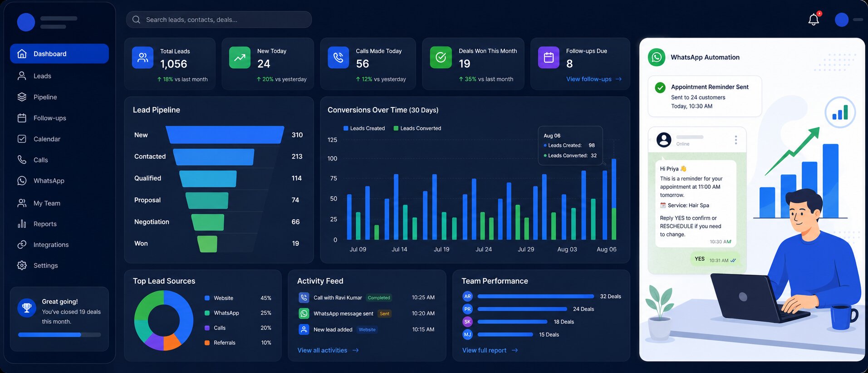Viewport: 868px width, 373px height.
Task: Open the chat three-dot menu
Action: click(736, 140)
